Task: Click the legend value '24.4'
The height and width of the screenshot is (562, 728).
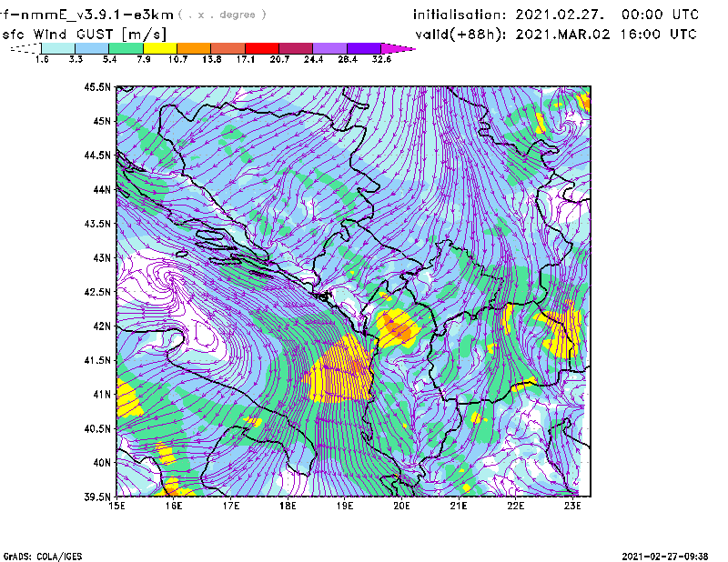Action: (x=313, y=59)
